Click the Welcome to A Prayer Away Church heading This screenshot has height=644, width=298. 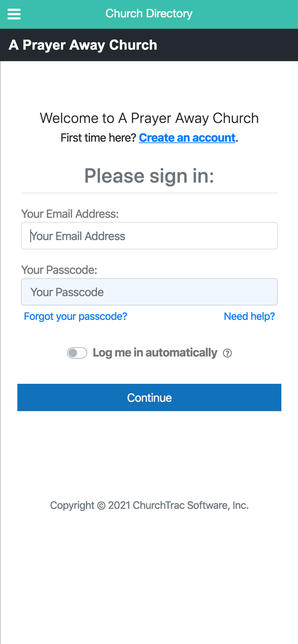149,117
